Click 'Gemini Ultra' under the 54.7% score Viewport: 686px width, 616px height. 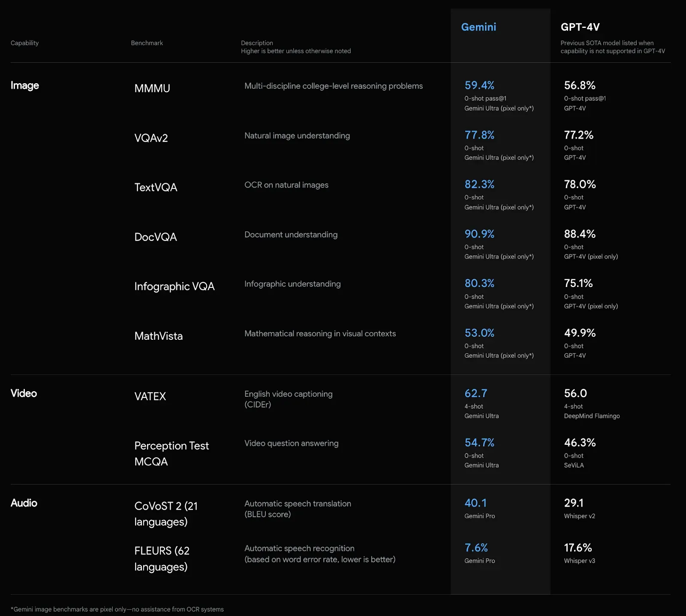point(481,465)
